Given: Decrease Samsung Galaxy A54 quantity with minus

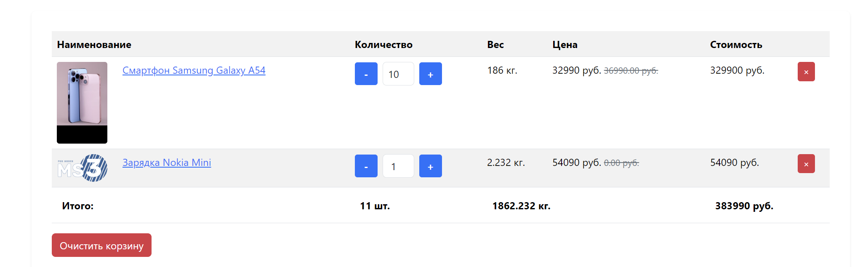Looking at the screenshot, I should point(366,74).
